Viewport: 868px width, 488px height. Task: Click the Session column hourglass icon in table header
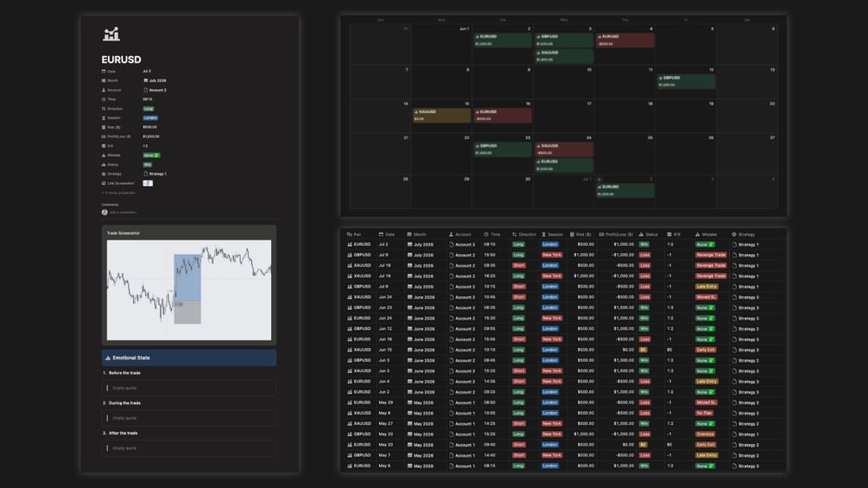543,234
